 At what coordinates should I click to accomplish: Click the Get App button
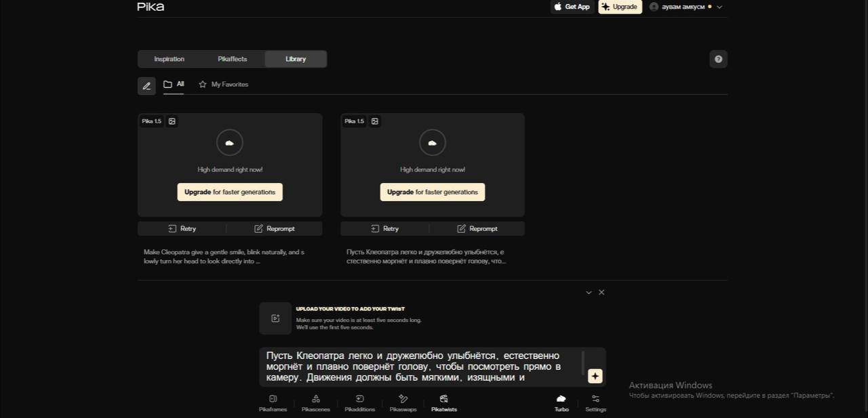click(x=572, y=7)
